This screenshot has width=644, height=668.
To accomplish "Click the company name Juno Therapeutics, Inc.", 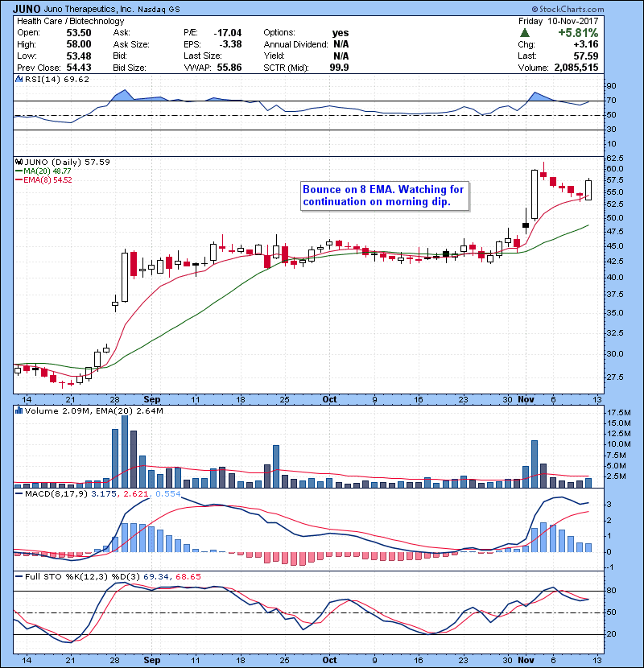I will [x=88, y=9].
